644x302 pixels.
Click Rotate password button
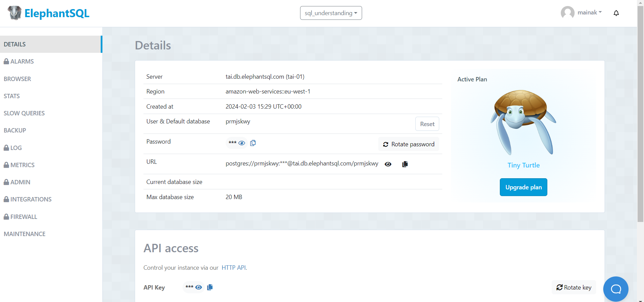click(x=409, y=144)
